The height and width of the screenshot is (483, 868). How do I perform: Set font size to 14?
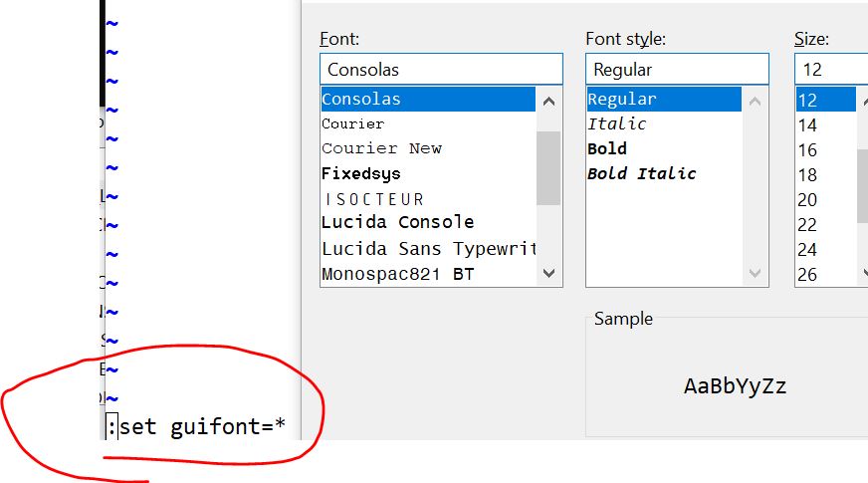[807, 125]
